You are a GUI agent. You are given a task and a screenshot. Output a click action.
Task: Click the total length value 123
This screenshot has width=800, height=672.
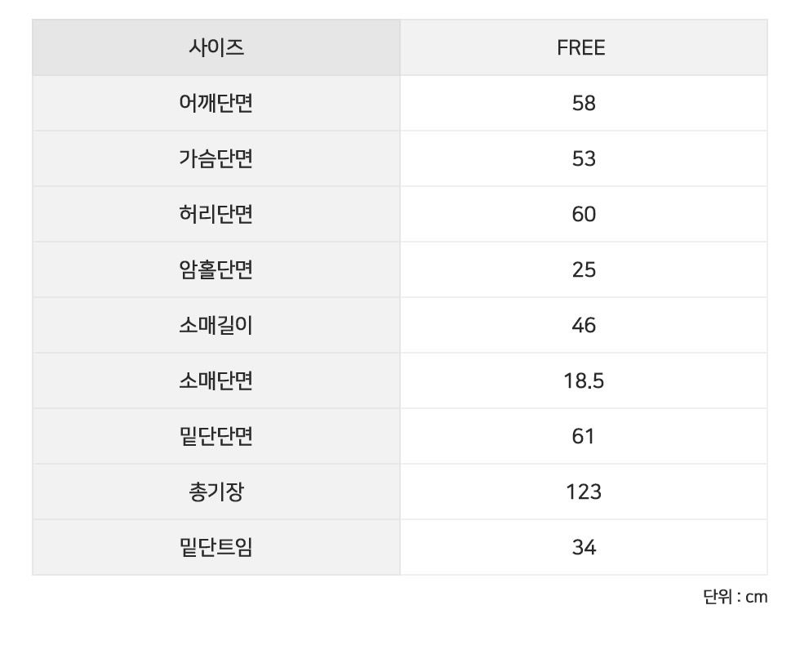584,492
